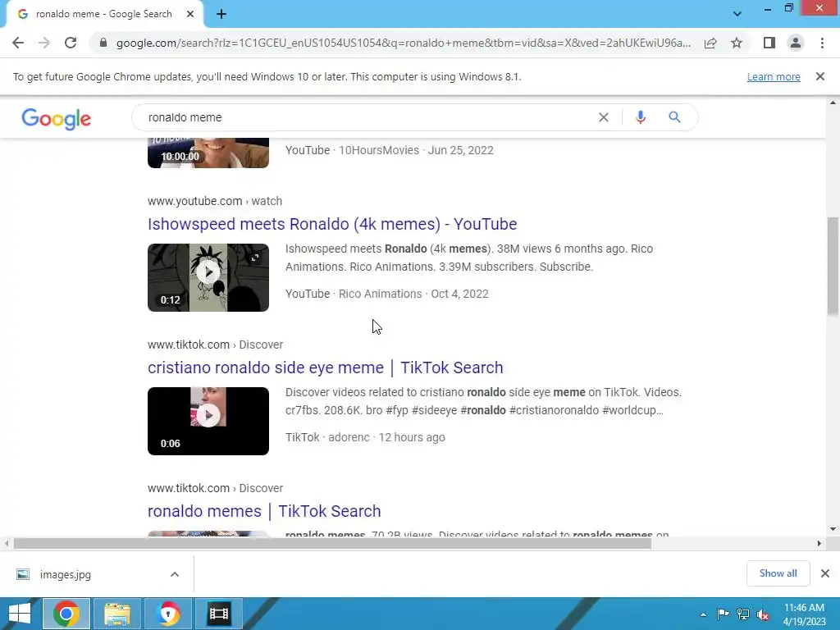The image size is (840, 630).
Task: Click Show all downloads button
Action: (x=778, y=573)
